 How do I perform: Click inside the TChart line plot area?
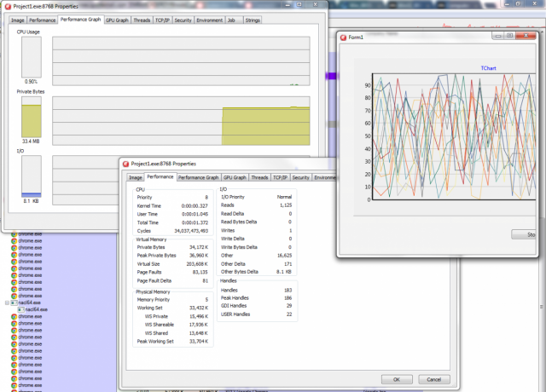coord(454,136)
